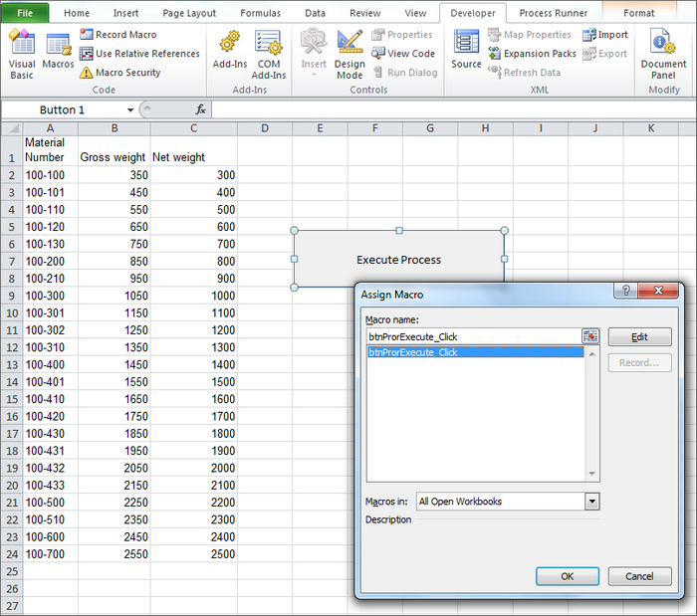Click Cancel in Assign Macro dialog

(639, 576)
